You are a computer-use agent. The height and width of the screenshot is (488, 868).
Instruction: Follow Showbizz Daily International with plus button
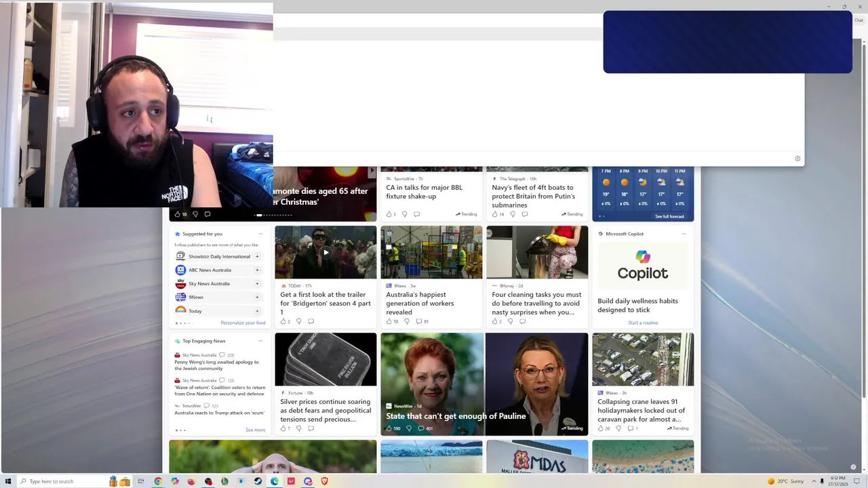point(257,257)
